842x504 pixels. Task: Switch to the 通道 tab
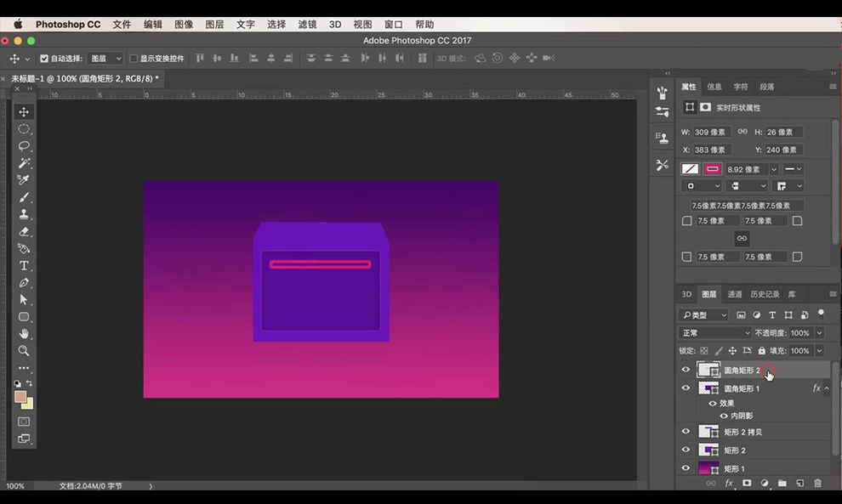[x=734, y=294]
